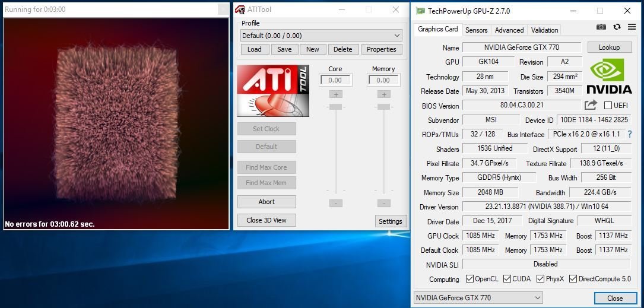
Task: Click the Subvendor value MSI
Action: [491, 120]
